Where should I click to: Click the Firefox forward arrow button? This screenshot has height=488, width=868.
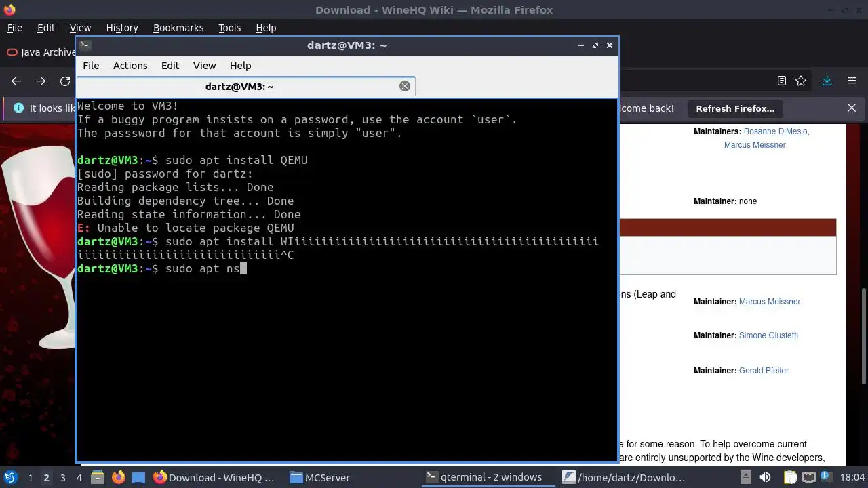(41, 81)
